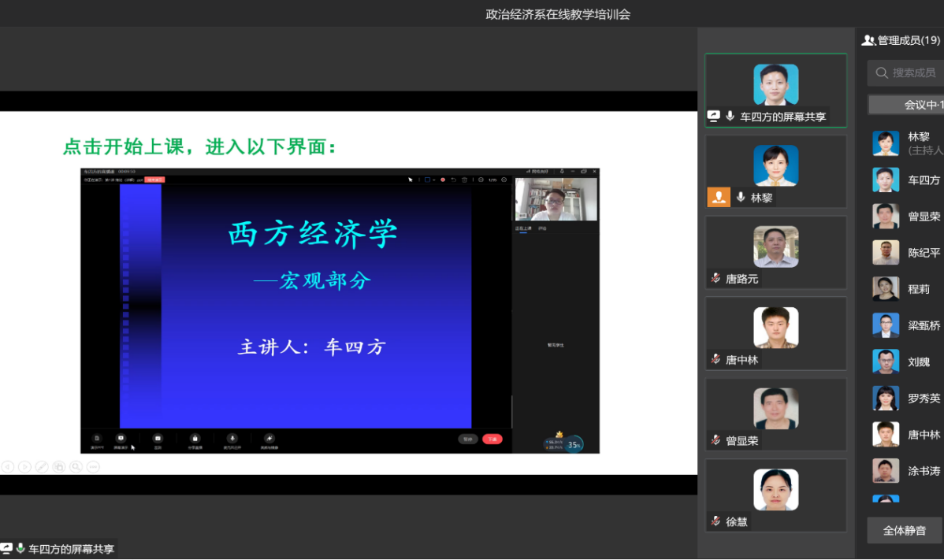This screenshot has height=560, width=944.
Task: Click the screen share icon on 车四方's video tile
Action: coord(714,117)
